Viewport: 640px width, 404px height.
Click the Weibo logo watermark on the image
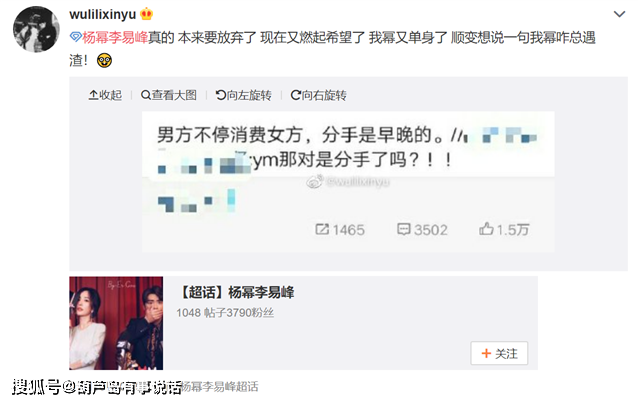(x=315, y=182)
